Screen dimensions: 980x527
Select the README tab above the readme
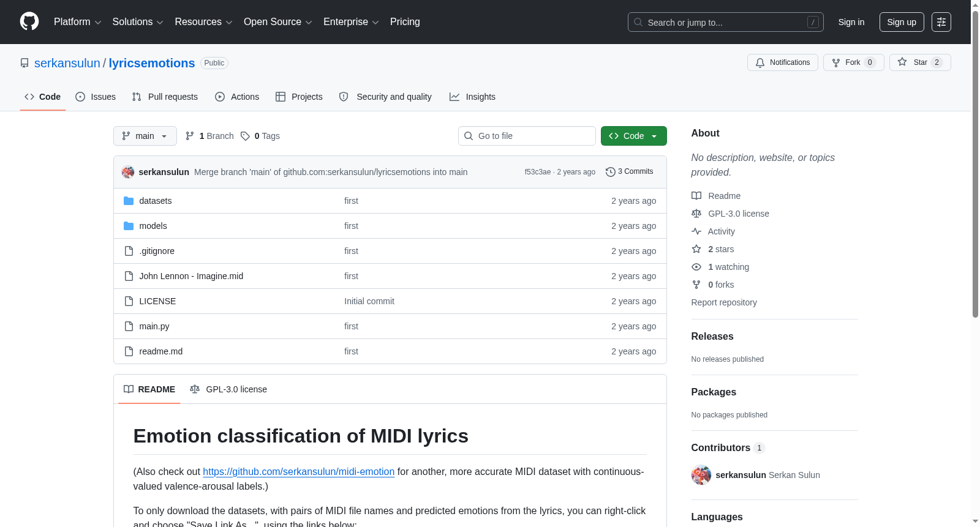click(x=149, y=389)
